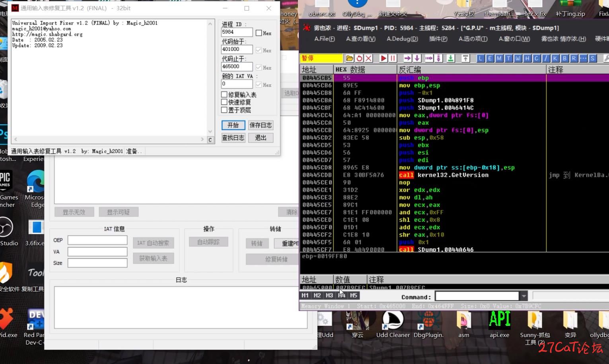This screenshot has height=364, width=609.
Task: Click the 新的 IAT VA input field
Action: tap(237, 84)
